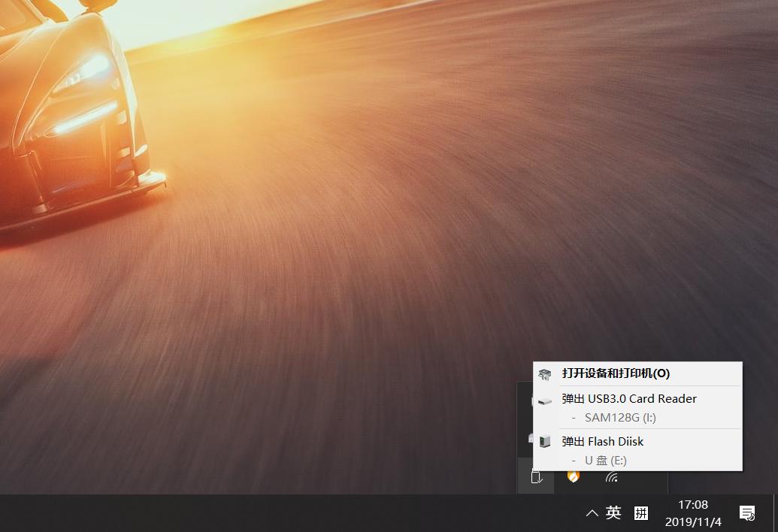Screen dimensions: 778x532
Task: Open the Action Center notification icon
Action: (x=747, y=513)
